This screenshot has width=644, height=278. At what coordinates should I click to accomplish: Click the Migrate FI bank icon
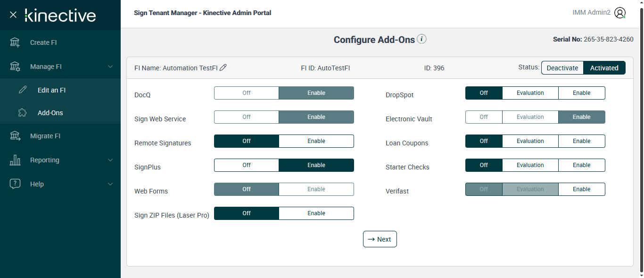point(15,136)
